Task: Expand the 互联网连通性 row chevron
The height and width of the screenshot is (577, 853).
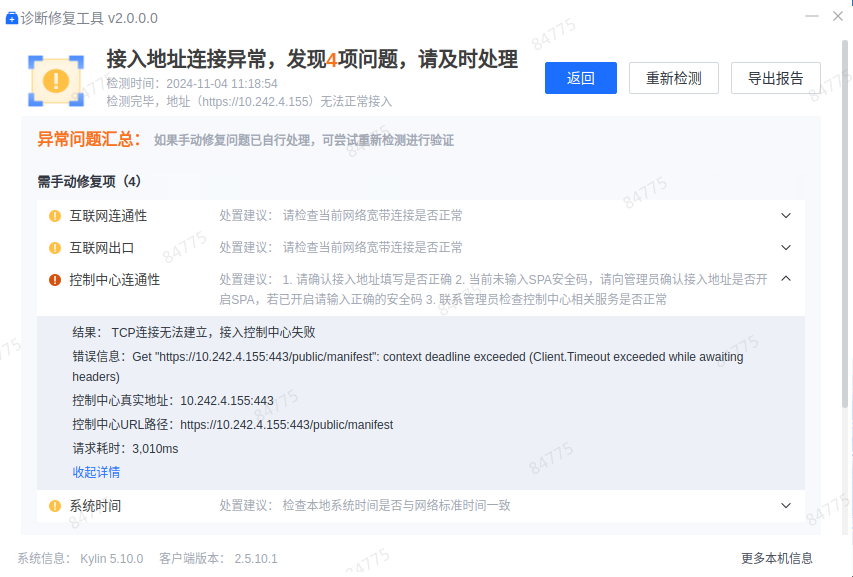Action: coord(786,216)
